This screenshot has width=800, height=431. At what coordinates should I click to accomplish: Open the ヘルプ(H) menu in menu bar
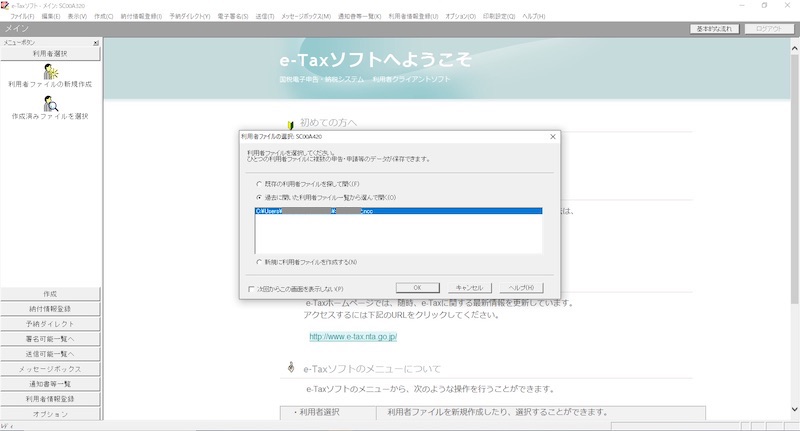(x=534, y=16)
